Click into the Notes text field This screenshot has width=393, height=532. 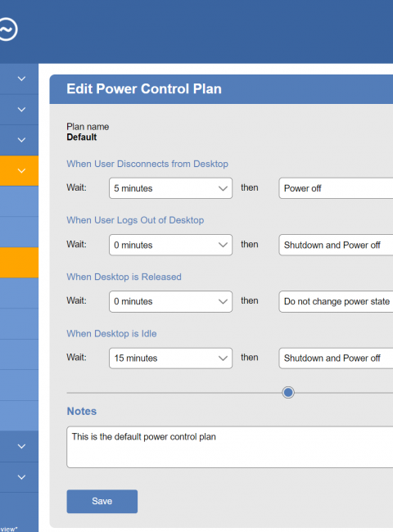point(230,447)
